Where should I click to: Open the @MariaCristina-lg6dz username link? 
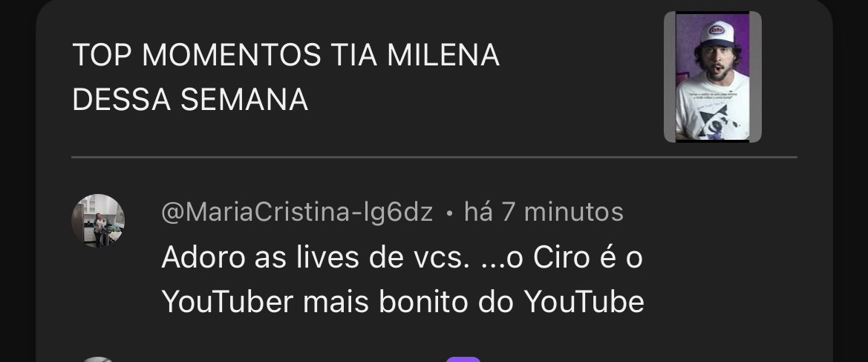tap(297, 212)
